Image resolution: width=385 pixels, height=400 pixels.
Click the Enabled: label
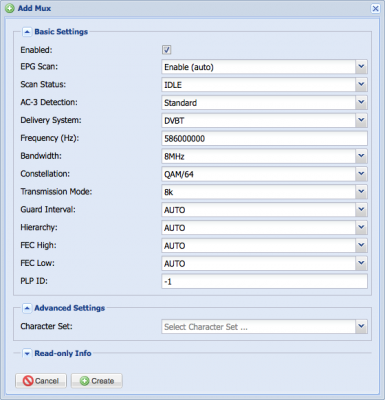click(x=36, y=50)
